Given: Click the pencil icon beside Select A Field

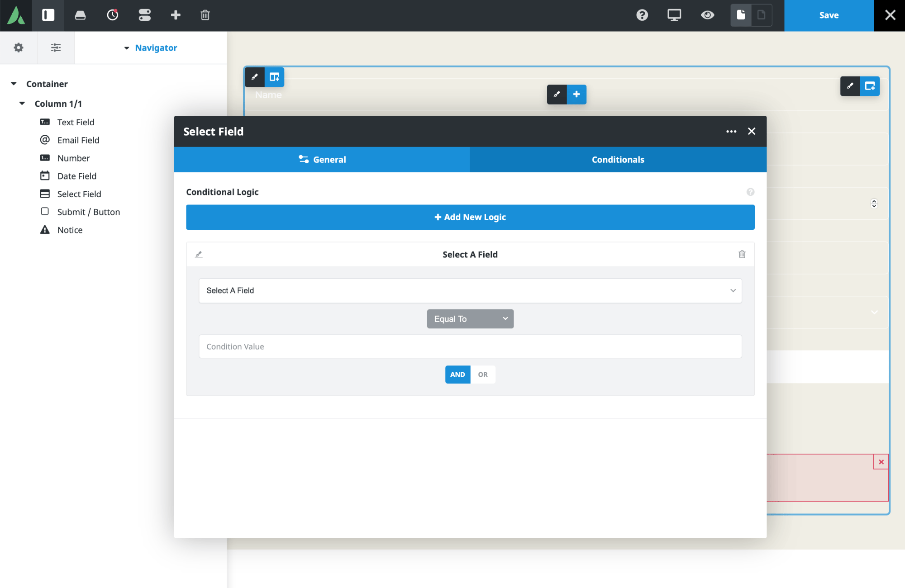Looking at the screenshot, I should (199, 254).
